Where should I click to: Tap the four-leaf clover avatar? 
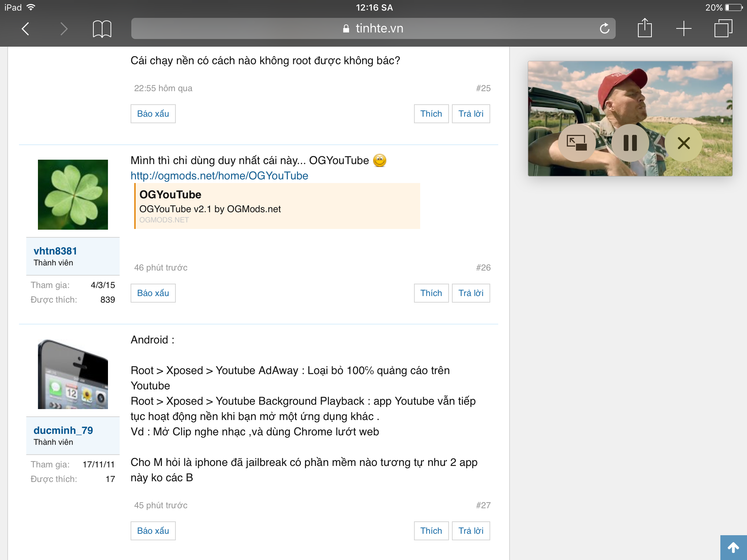[73, 195]
